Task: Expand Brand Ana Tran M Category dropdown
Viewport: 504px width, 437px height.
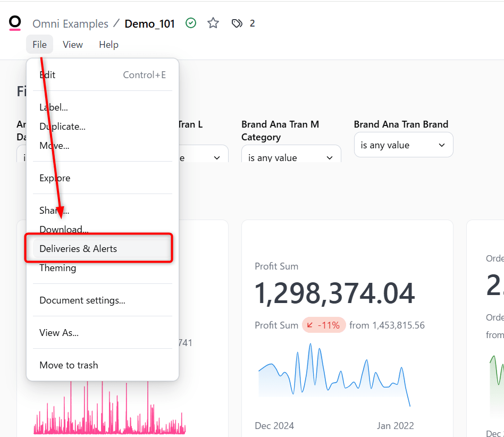Action: click(291, 154)
